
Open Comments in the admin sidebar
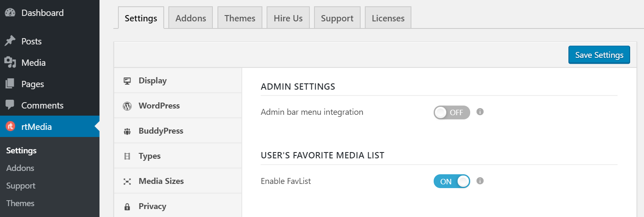coord(50,106)
